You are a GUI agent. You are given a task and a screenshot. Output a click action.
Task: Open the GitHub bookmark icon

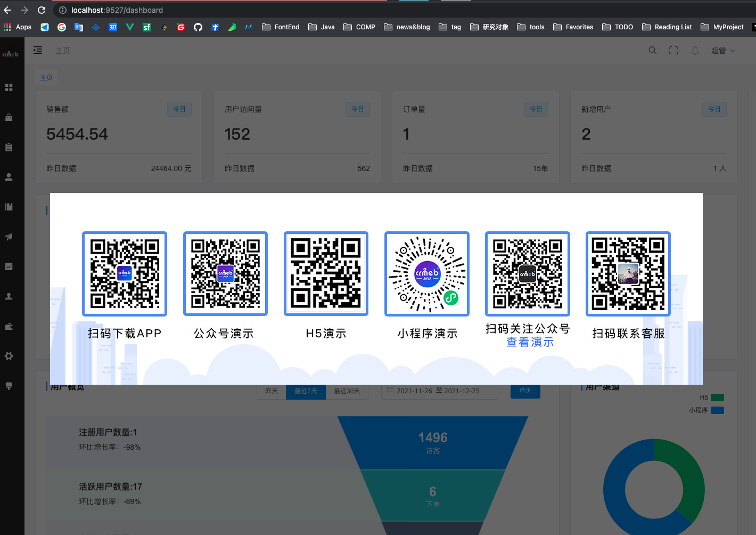click(x=198, y=27)
